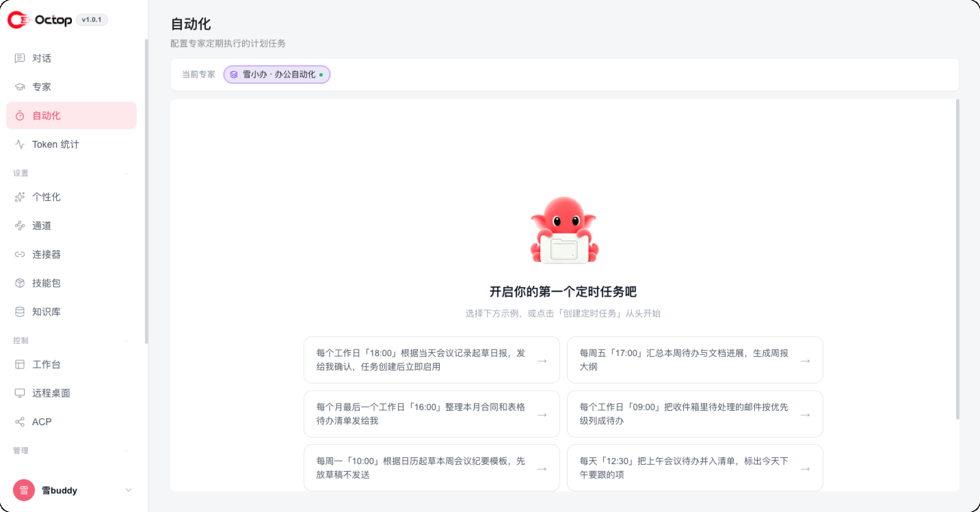Image resolution: width=980 pixels, height=512 pixels.
Task: Click the 个性化 sparkle icon
Action: tap(20, 197)
